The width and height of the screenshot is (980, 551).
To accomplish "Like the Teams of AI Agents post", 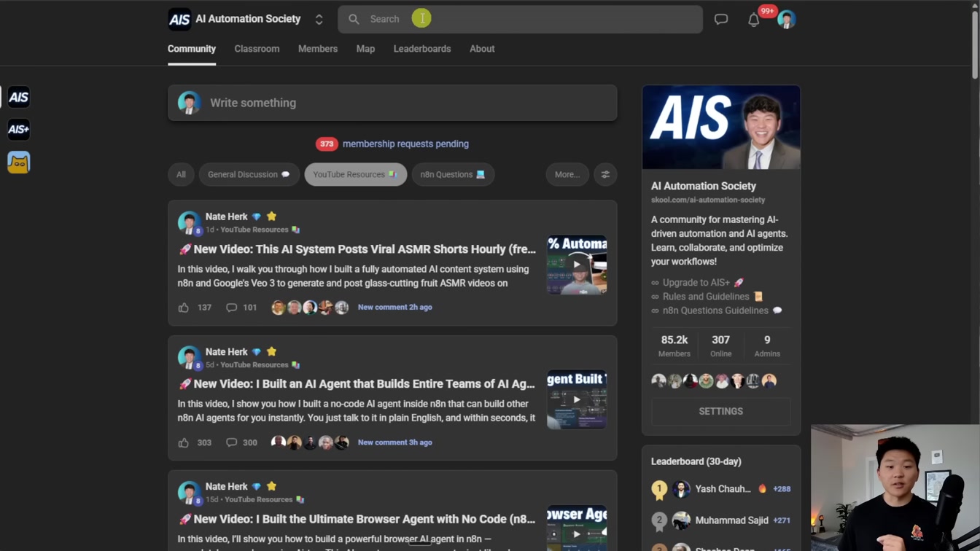I will pos(184,442).
